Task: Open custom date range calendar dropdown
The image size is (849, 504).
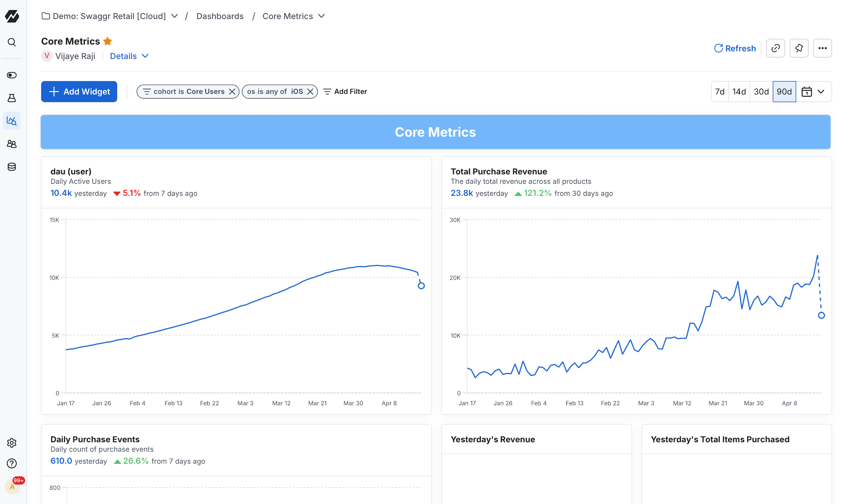Action: tap(813, 92)
